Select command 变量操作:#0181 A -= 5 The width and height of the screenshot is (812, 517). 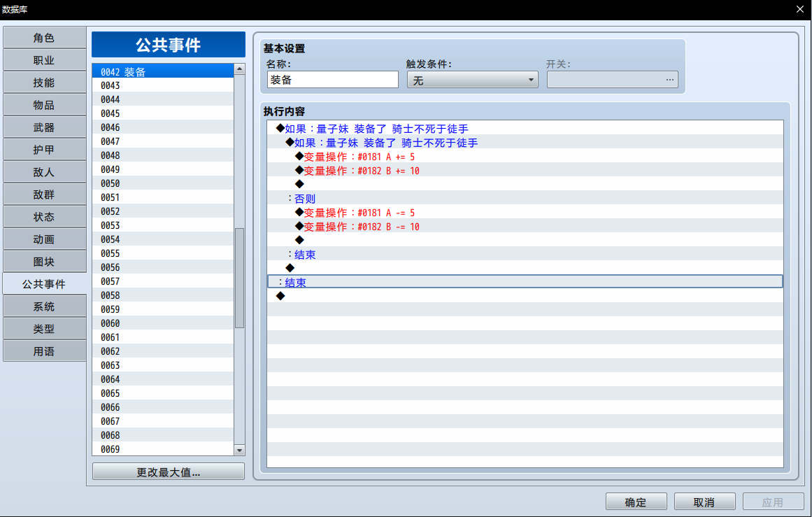click(525, 213)
